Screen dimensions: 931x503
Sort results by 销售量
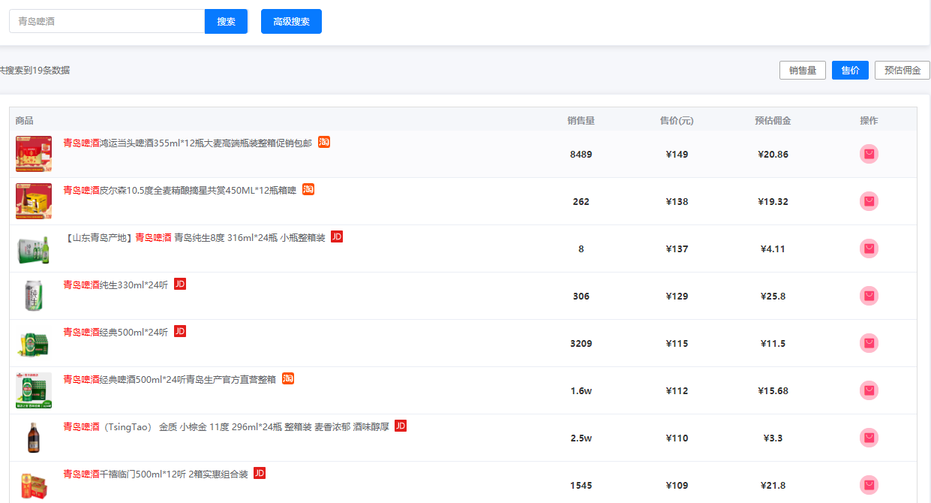[x=802, y=70]
